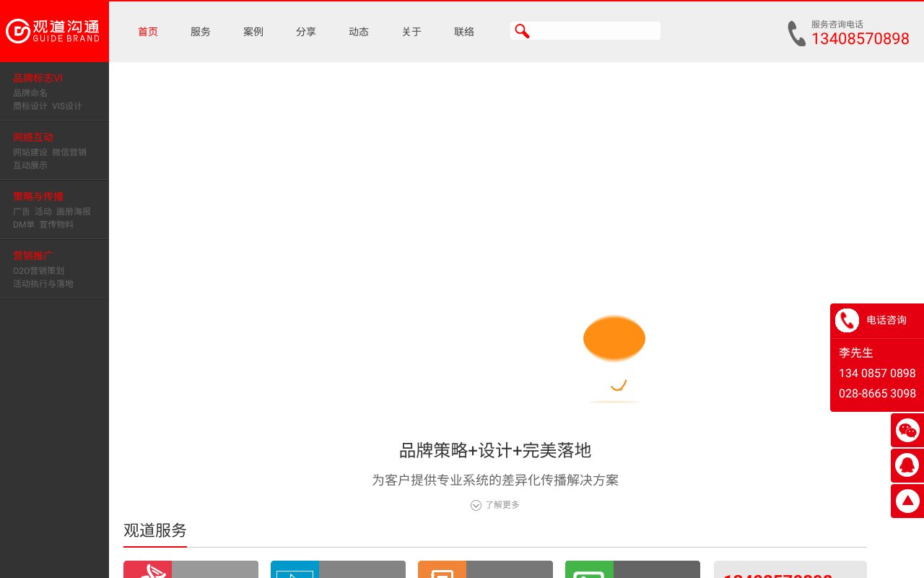This screenshot has width=924, height=578.
Task: Expand the 网络互动 sidebar section
Action: coord(33,137)
